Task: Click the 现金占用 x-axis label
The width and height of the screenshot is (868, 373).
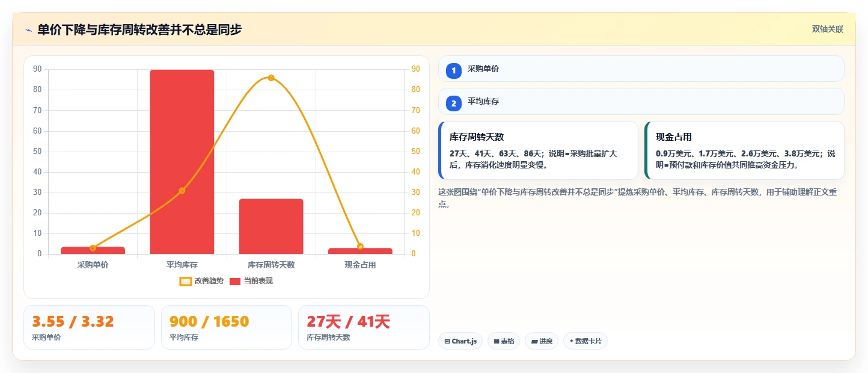Action: pos(360,265)
